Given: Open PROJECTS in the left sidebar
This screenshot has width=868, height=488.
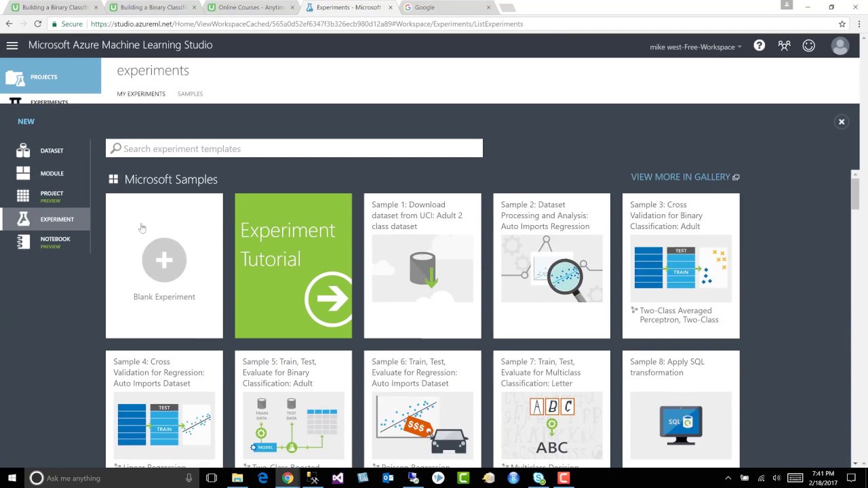Looking at the screenshot, I should [50, 77].
